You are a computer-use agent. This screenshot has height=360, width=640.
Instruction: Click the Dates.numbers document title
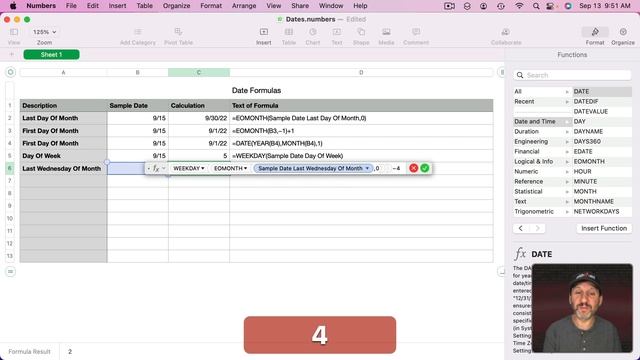coord(310,19)
